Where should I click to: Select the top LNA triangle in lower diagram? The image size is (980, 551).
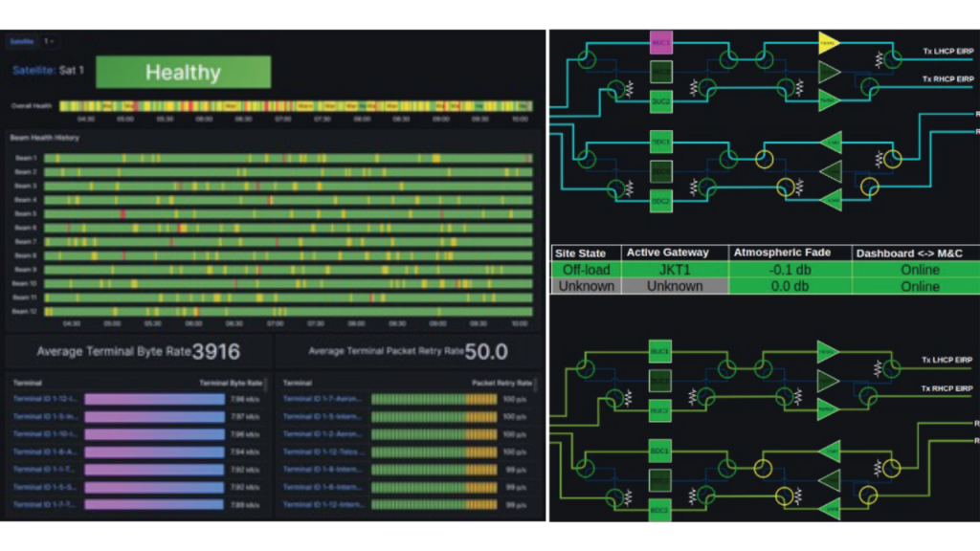coord(831,452)
